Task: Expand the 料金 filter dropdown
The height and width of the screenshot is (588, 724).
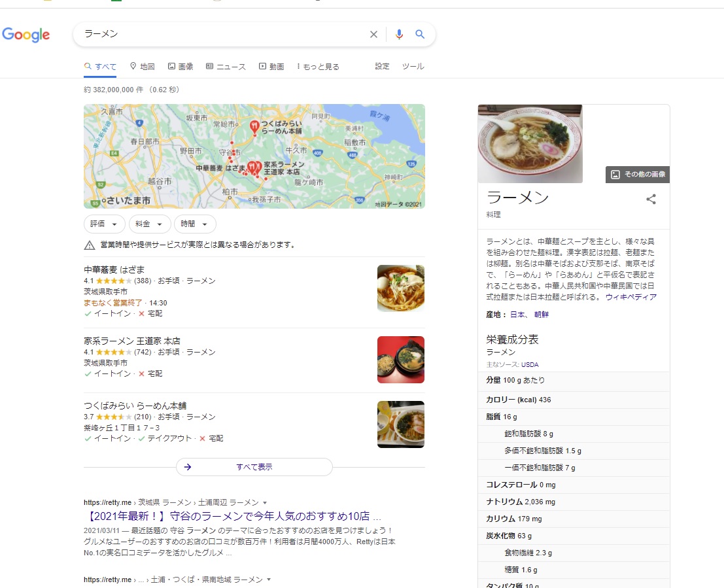Action: tap(150, 224)
